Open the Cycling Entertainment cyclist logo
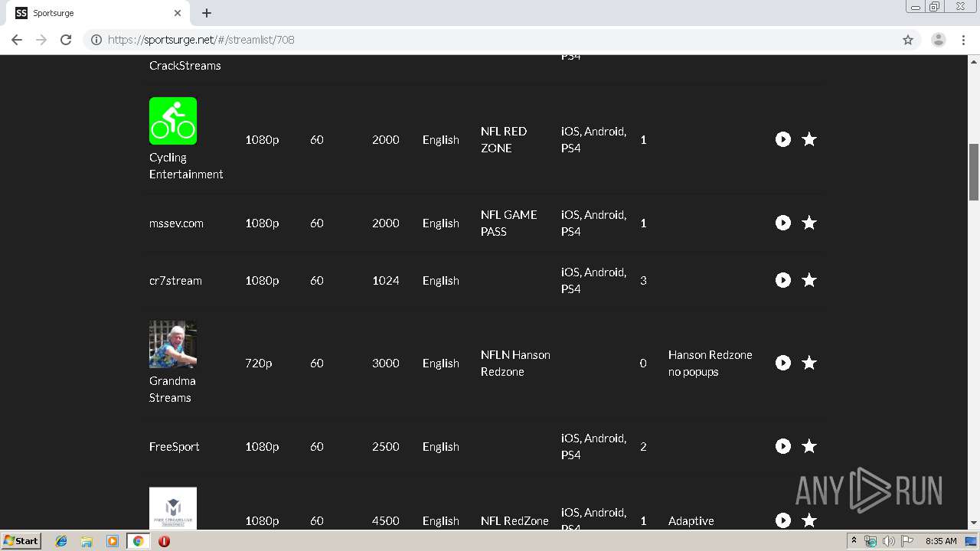Viewport: 980px width, 551px height. [173, 121]
